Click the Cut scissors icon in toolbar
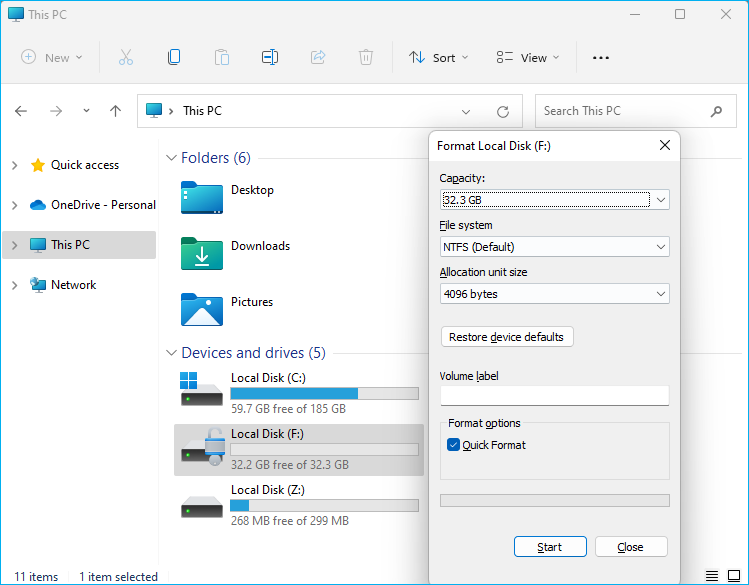The image size is (749, 585). (126, 57)
